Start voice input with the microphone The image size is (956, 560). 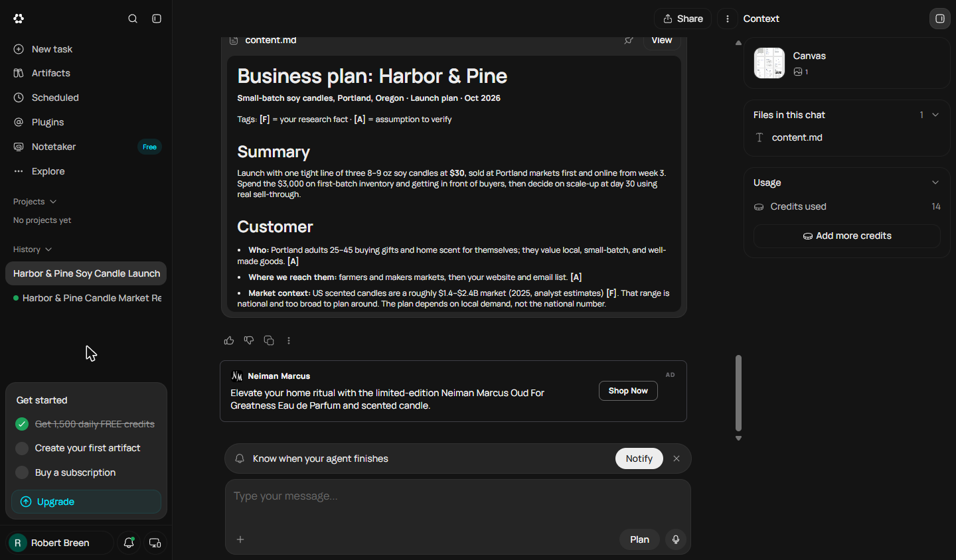click(x=676, y=539)
